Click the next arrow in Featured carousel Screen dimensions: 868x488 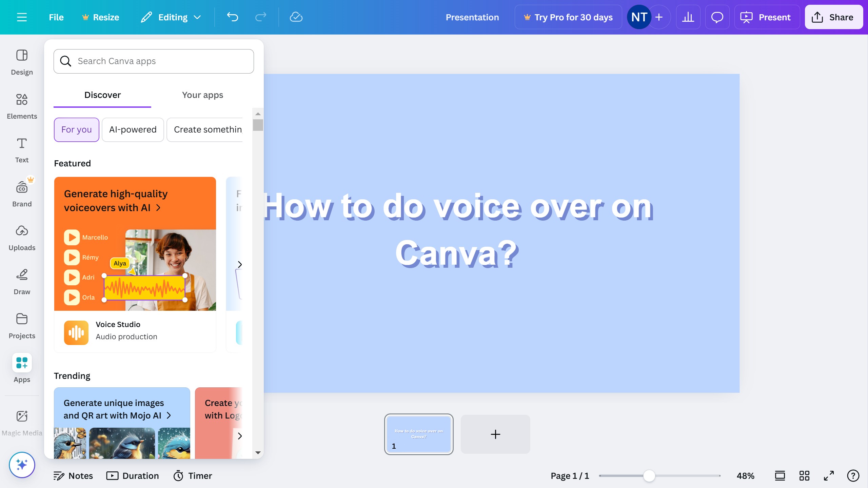240,264
